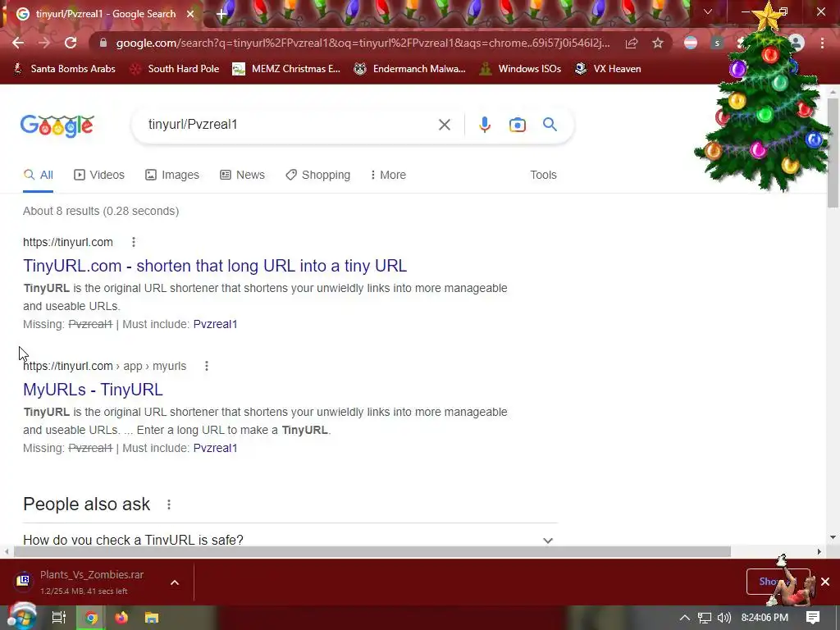Screen dimensions: 840x630
Task: Close the downloads bar
Action: tap(825, 582)
